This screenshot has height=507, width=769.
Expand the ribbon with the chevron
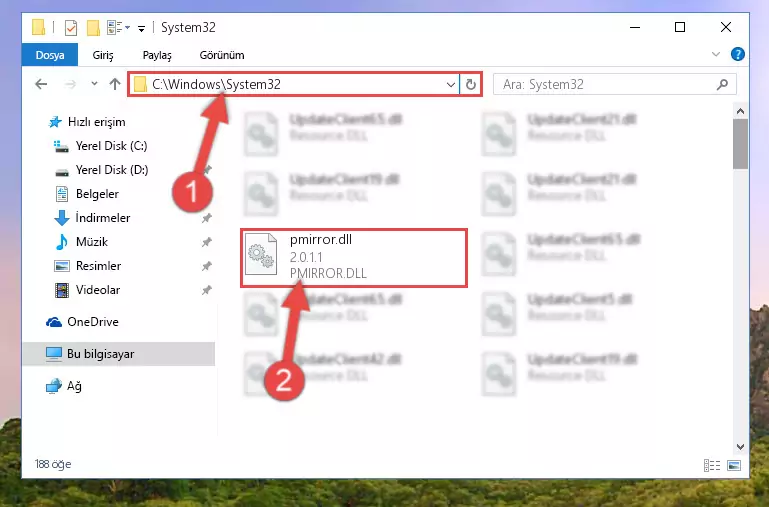click(x=716, y=54)
